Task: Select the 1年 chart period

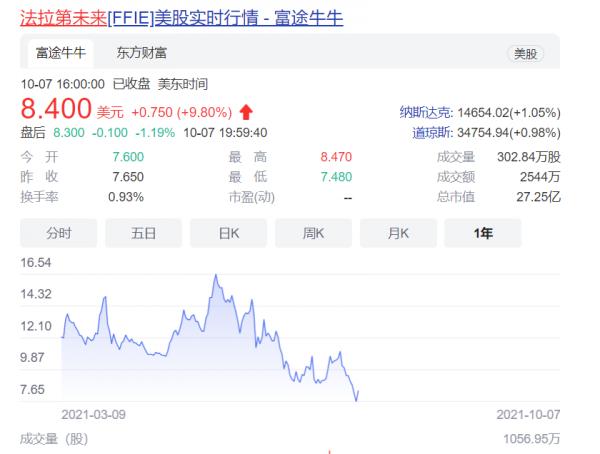Action: pyautogui.click(x=483, y=233)
